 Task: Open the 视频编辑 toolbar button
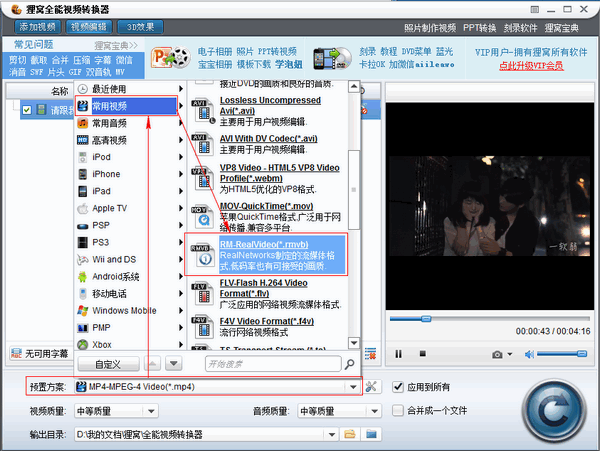tap(89, 27)
